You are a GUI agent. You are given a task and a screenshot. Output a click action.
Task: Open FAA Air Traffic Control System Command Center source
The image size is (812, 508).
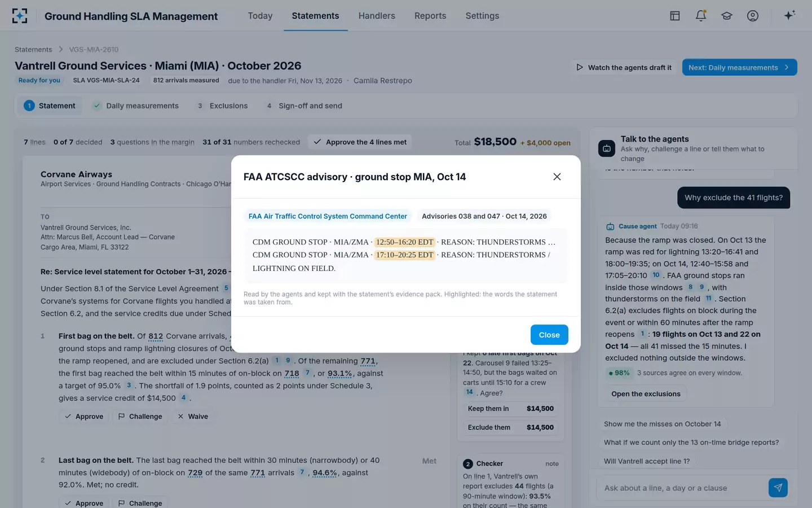[x=328, y=216]
